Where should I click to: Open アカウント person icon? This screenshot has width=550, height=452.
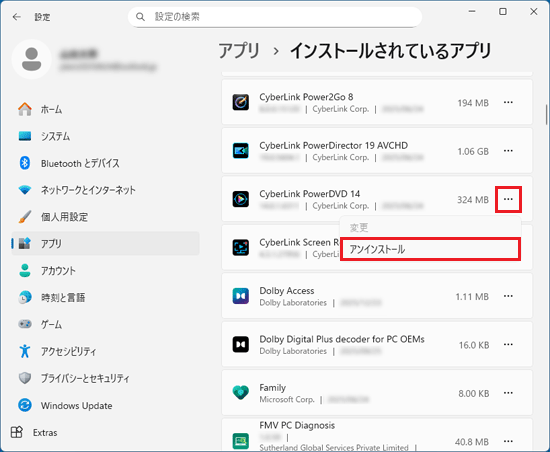(x=25, y=270)
